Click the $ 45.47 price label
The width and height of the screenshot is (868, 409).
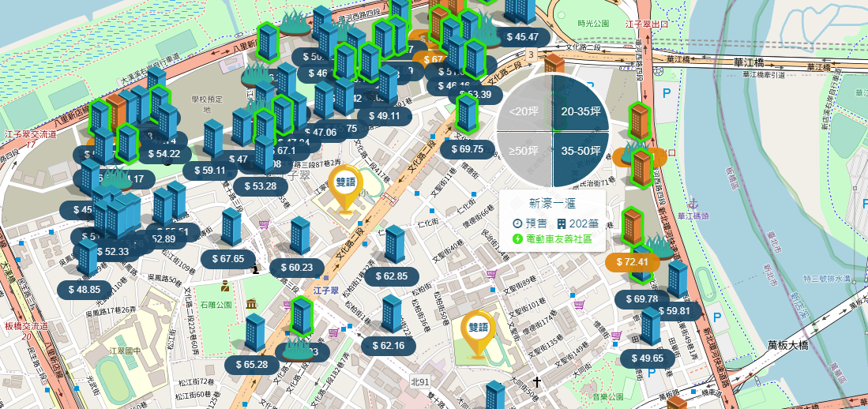523,37
